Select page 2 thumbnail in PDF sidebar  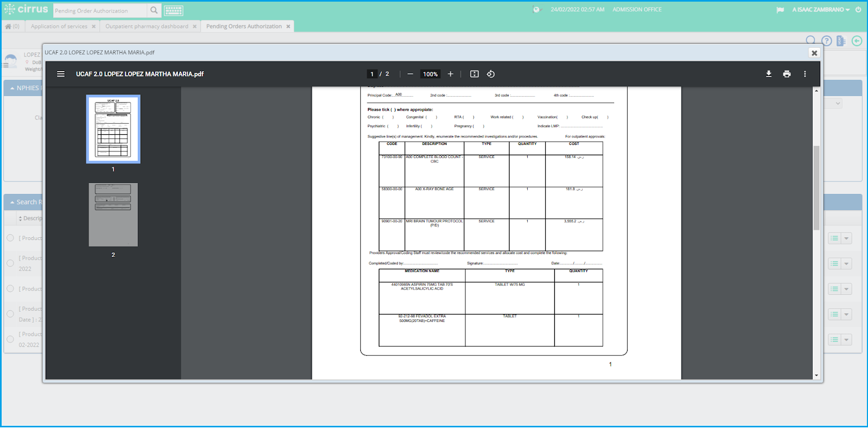[x=113, y=214]
